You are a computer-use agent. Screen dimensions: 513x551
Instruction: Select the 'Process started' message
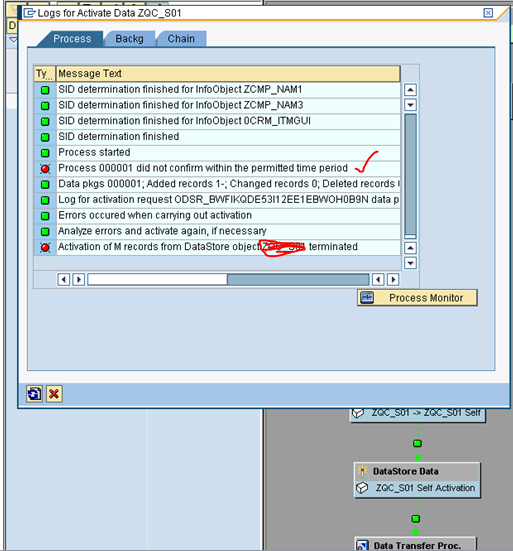tap(228, 153)
